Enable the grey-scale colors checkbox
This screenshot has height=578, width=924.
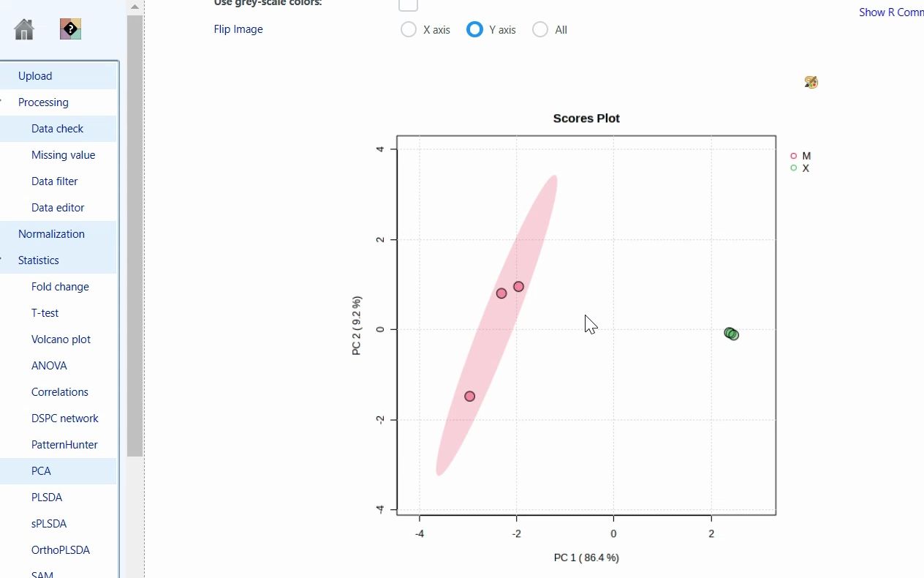tap(408, 4)
